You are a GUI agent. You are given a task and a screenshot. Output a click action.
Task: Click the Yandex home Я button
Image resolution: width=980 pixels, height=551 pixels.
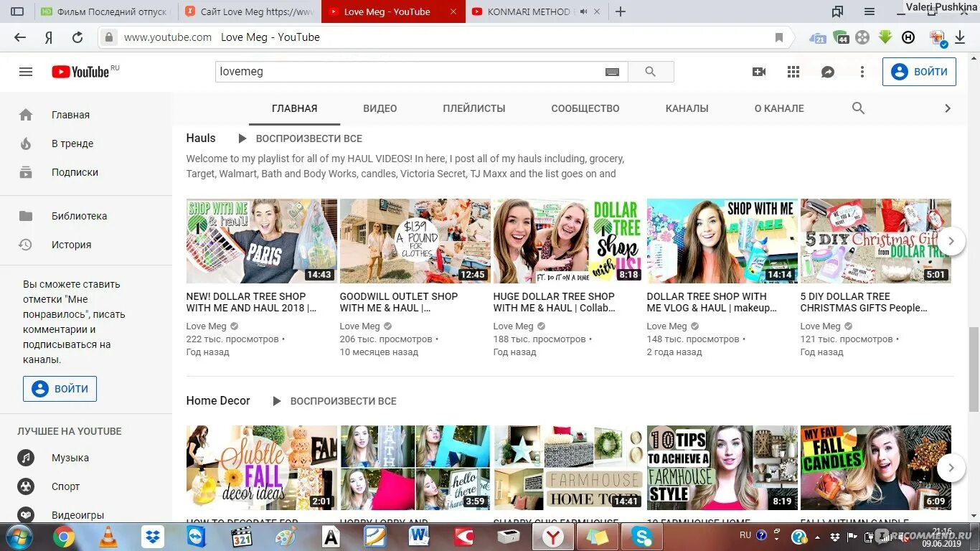coord(49,37)
